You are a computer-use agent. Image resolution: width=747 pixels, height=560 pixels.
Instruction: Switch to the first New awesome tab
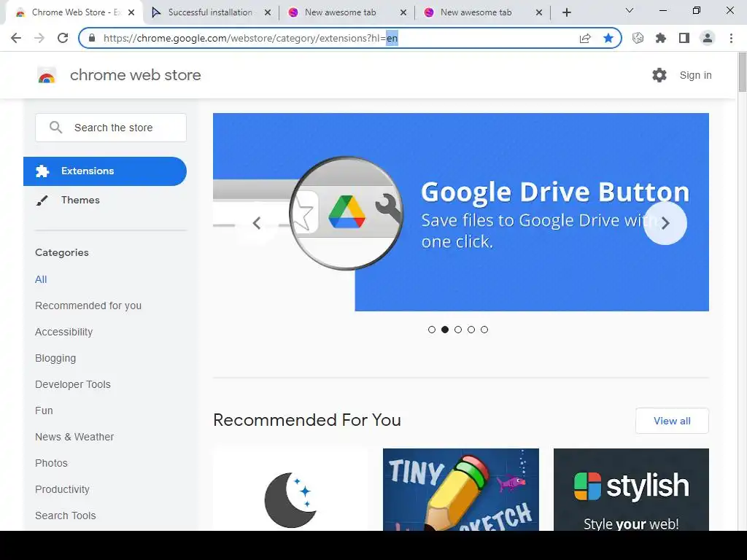click(346, 12)
